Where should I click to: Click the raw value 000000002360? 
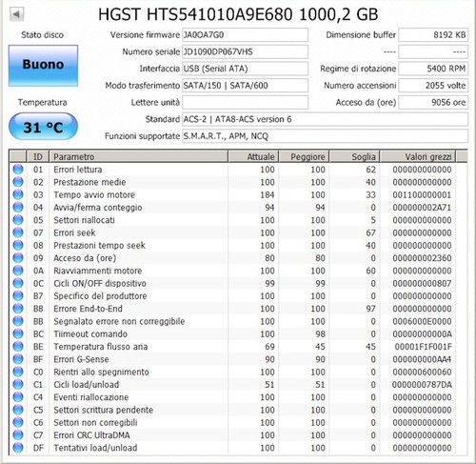(x=422, y=258)
